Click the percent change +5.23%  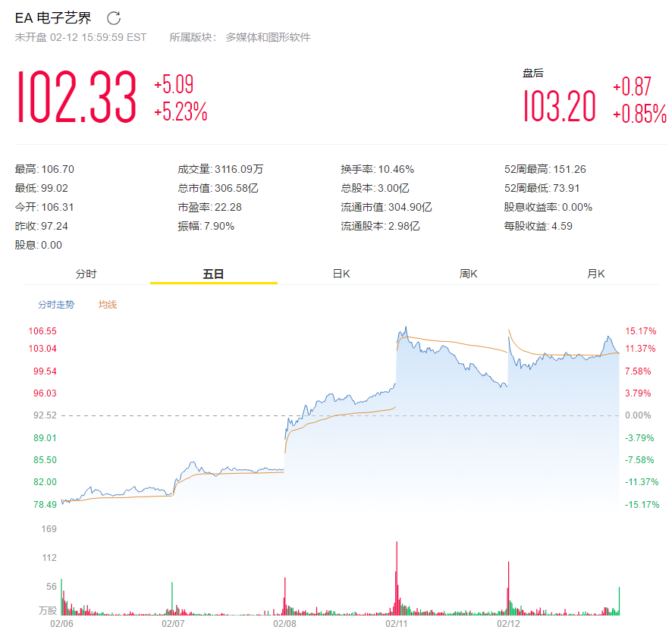click(x=181, y=111)
